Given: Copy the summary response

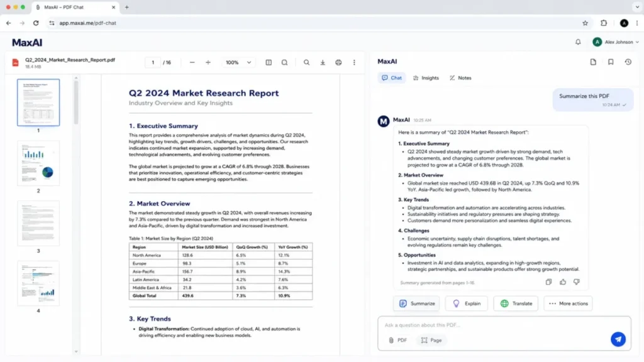Looking at the screenshot, I should (548, 282).
